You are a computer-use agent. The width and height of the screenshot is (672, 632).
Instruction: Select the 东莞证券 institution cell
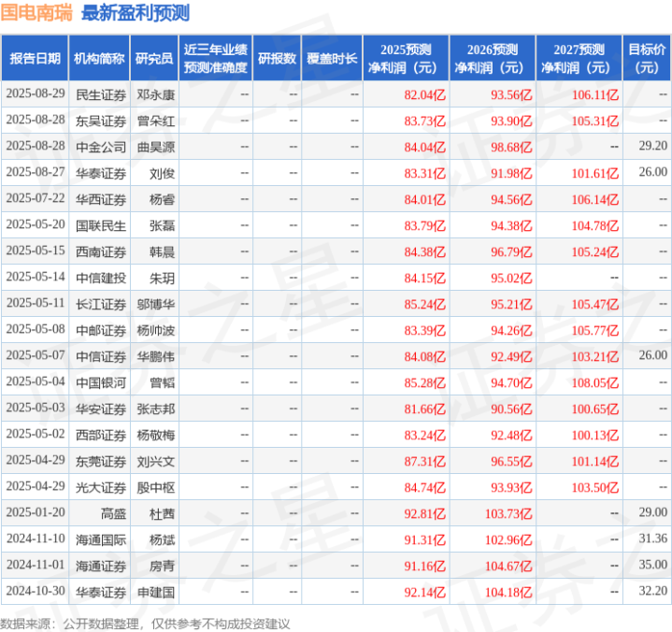coord(101,461)
